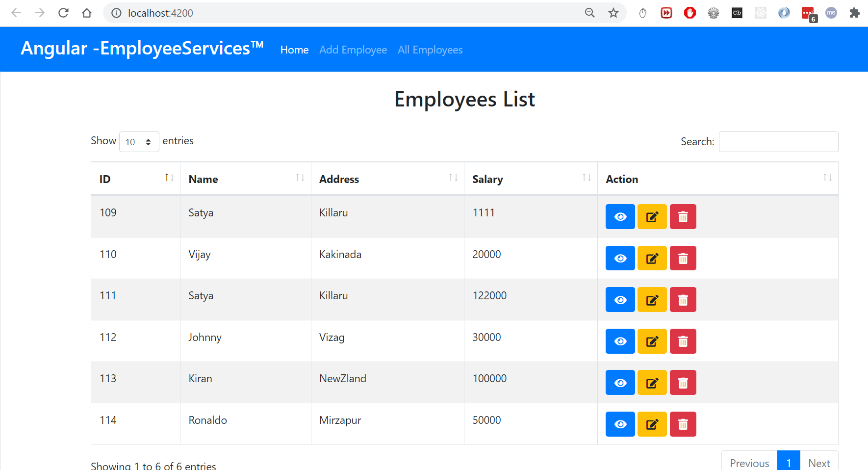Viewport: 868px width, 470px height.
Task: Click the Previous pagination button
Action: pos(749,463)
